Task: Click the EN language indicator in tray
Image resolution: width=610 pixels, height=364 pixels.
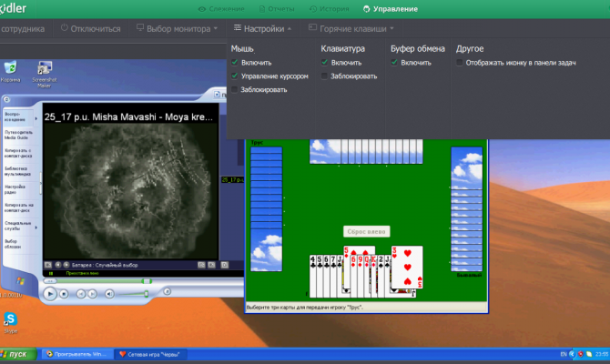Action: point(564,354)
